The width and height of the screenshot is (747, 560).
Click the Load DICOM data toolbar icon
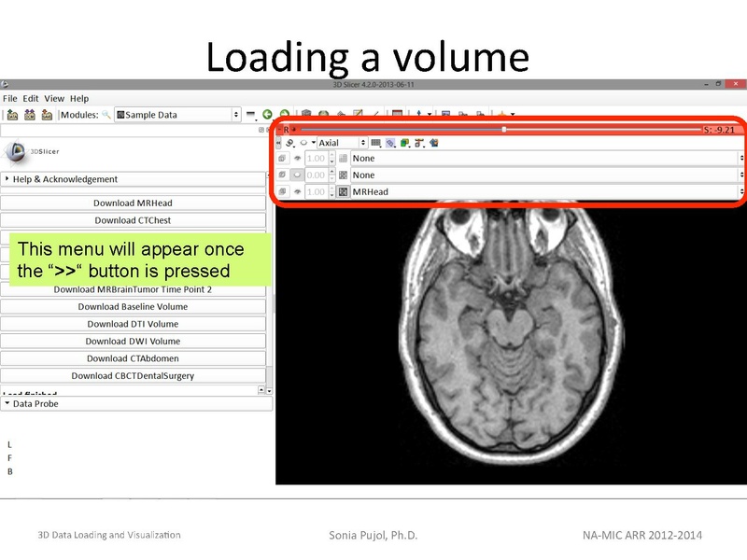tap(30, 115)
